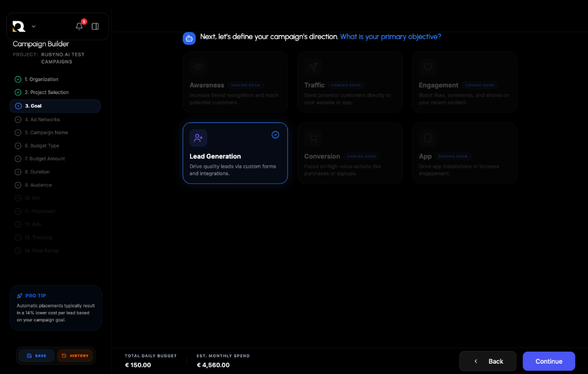Select the Conversion objective card
The image size is (588, 374).
350,153
